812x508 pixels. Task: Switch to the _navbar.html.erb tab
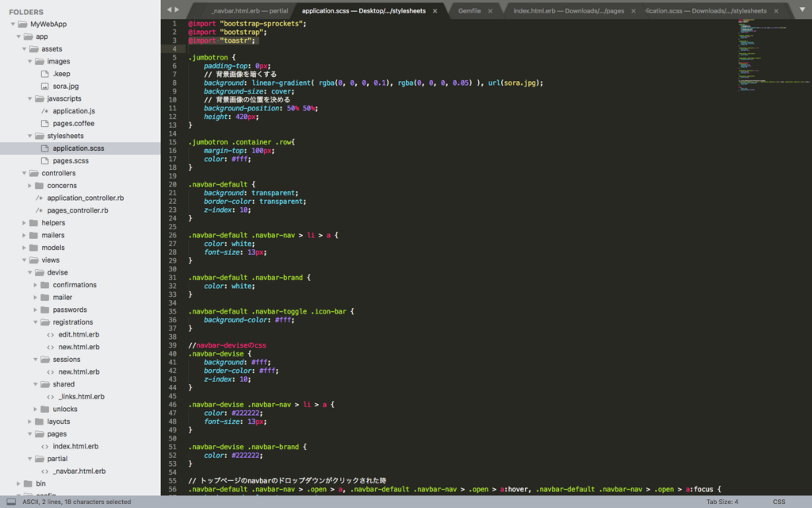(249, 11)
